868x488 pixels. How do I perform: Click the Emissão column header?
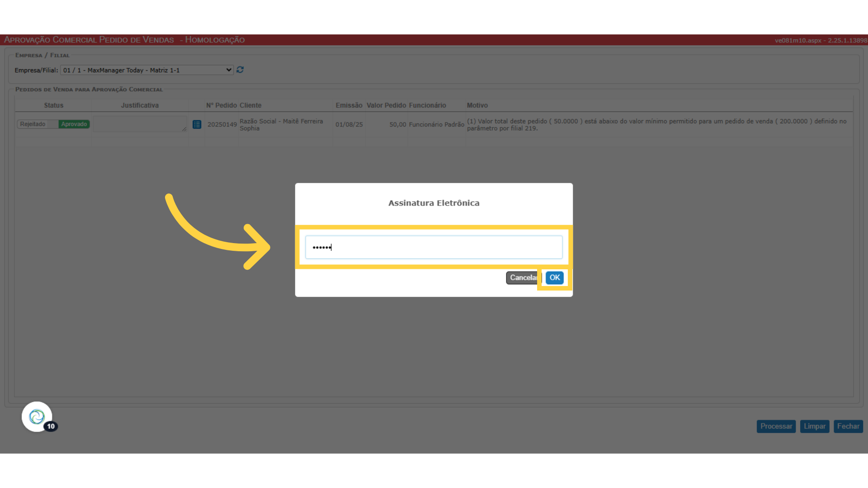point(349,105)
